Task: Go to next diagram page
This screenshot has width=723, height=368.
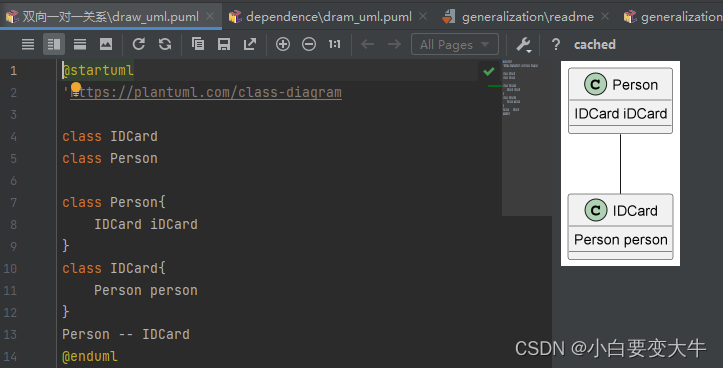Action: pos(394,44)
